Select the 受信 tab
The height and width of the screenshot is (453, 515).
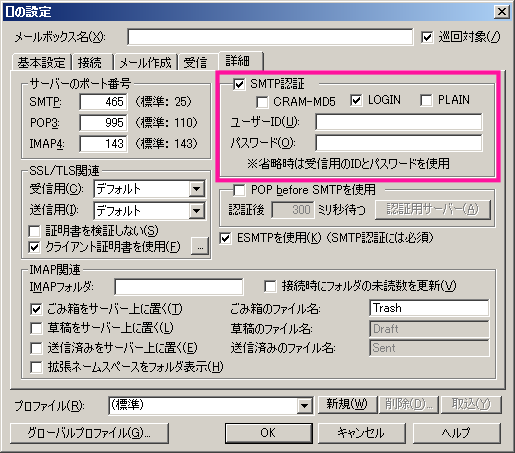click(196, 62)
